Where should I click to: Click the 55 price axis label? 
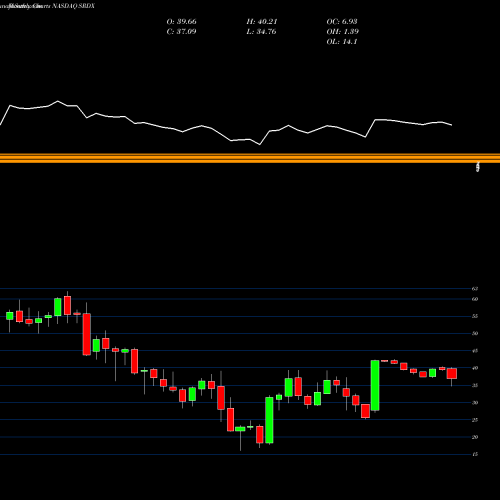(475, 316)
